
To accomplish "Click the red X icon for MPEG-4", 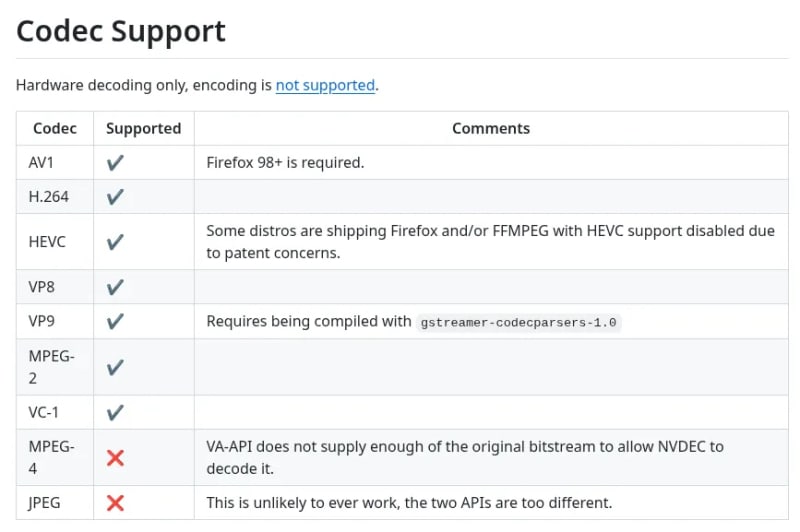I will 115,458.
